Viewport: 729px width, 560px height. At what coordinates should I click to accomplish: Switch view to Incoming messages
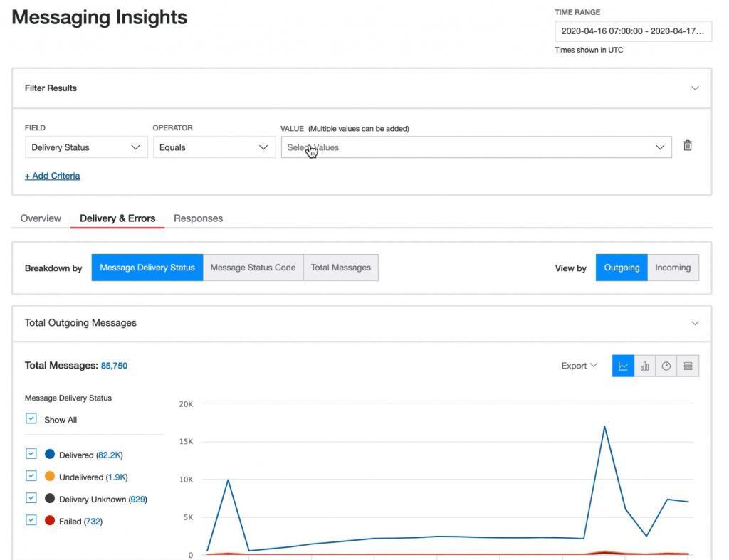672,268
